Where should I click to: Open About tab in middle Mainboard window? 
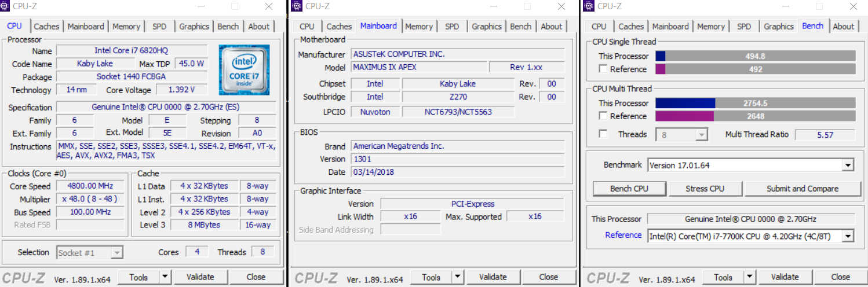(x=552, y=27)
